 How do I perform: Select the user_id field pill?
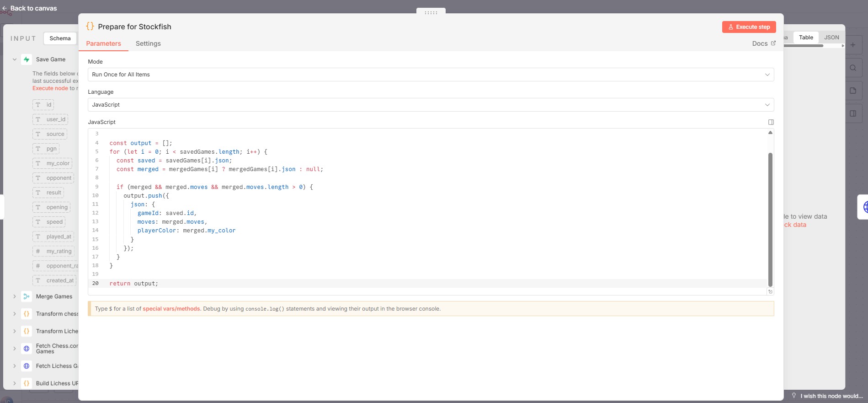[x=50, y=119]
